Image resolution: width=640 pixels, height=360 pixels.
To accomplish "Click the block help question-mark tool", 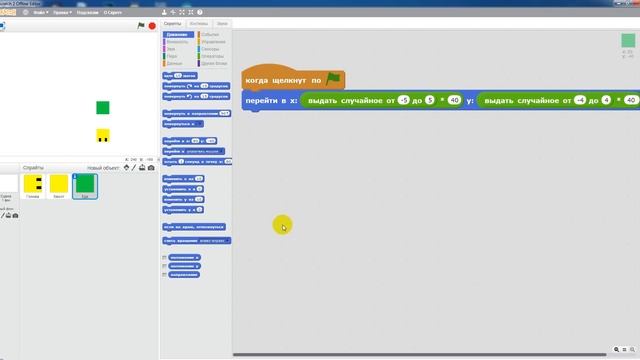I will click(200, 12).
